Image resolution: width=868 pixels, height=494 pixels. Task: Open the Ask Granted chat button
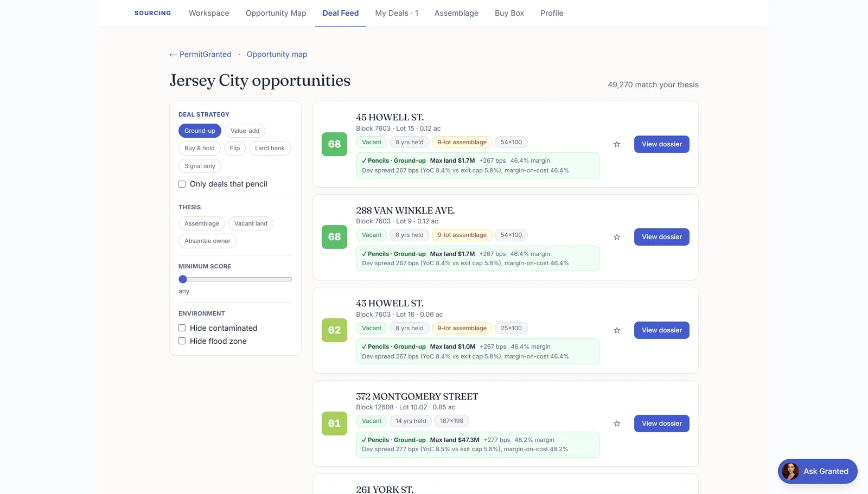point(818,471)
